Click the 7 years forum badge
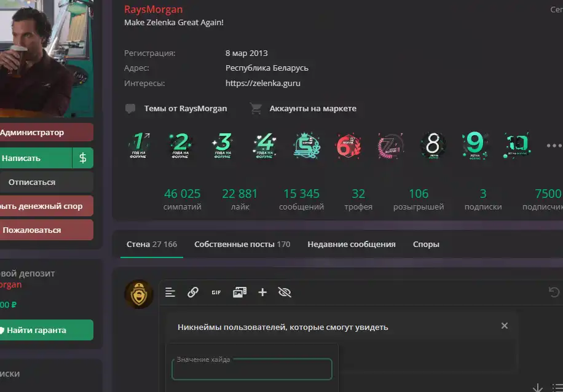This screenshot has width=563, height=392. [x=391, y=146]
